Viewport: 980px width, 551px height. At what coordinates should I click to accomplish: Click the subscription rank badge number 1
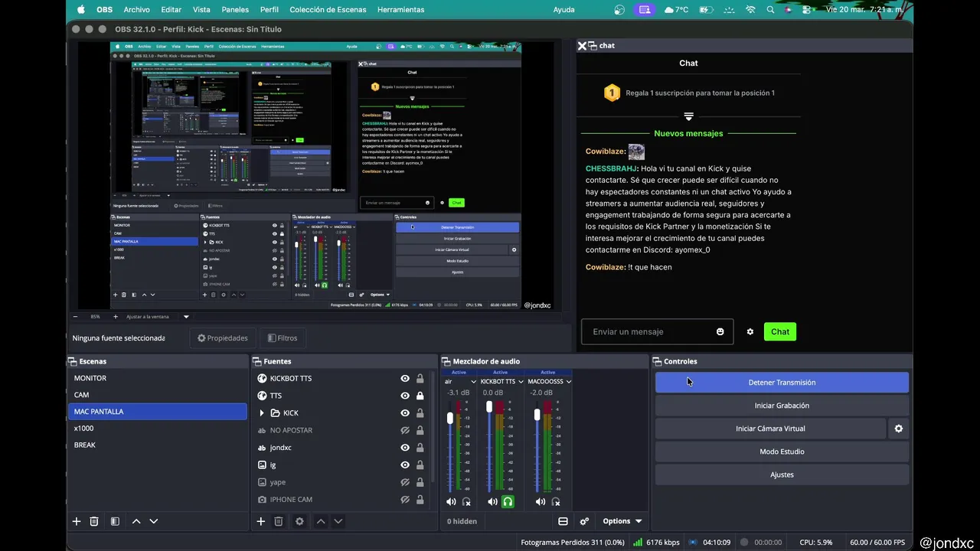[612, 93]
